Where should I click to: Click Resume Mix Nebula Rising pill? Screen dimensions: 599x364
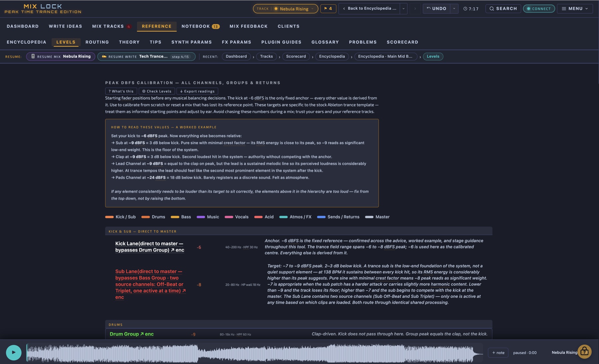pyautogui.click(x=61, y=57)
